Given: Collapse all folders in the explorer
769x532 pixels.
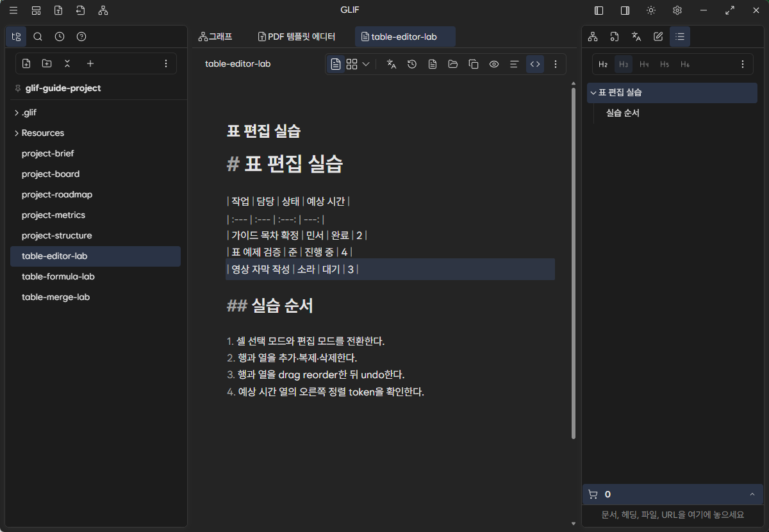Looking at the screenshot, I should (x=67, y=63).
